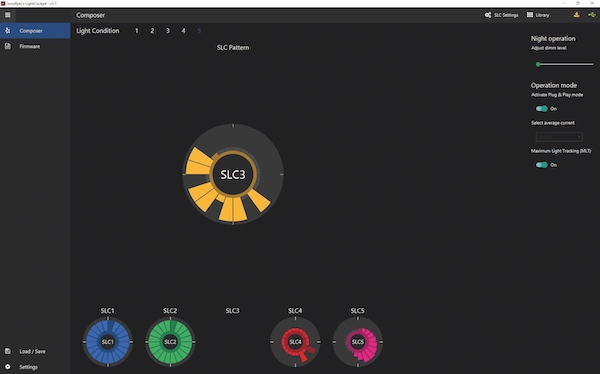This screenshot has width=600, height=374.
Task: Click the Library icon
Action: 530,15
